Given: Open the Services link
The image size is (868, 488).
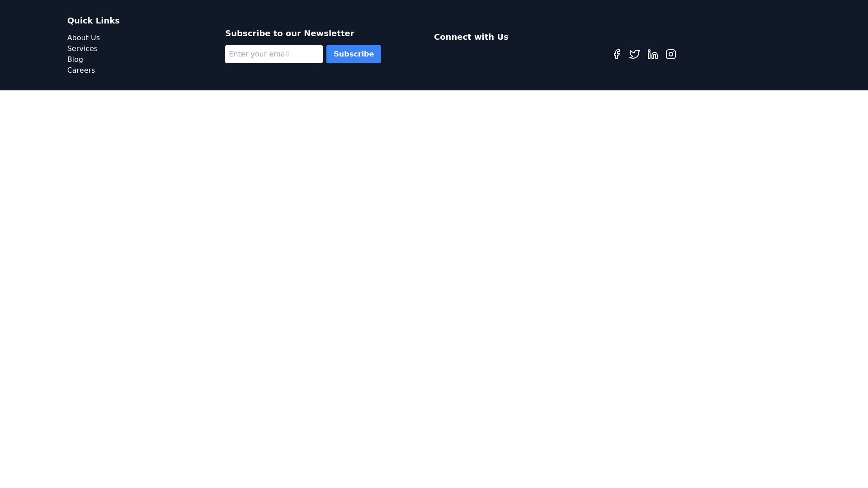Looking at the screenshot, I should pos(82,49).
